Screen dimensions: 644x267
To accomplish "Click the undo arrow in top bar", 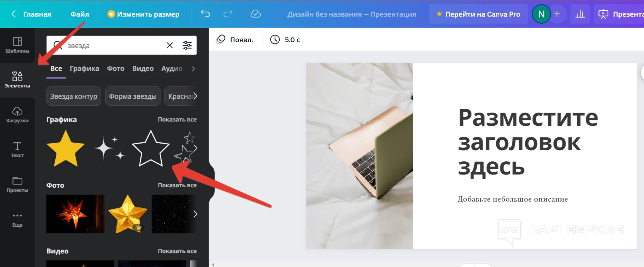I will pos(205,14).
